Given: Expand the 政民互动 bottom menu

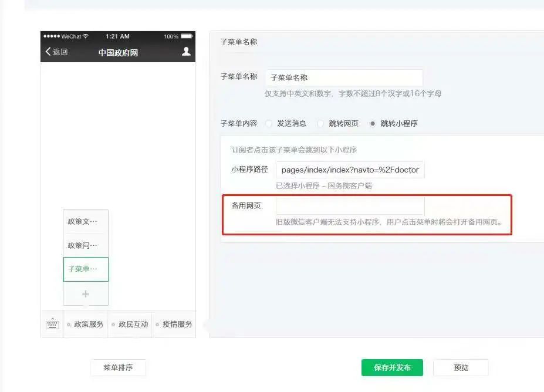Looking at the screenshot, I should (130, 325).
